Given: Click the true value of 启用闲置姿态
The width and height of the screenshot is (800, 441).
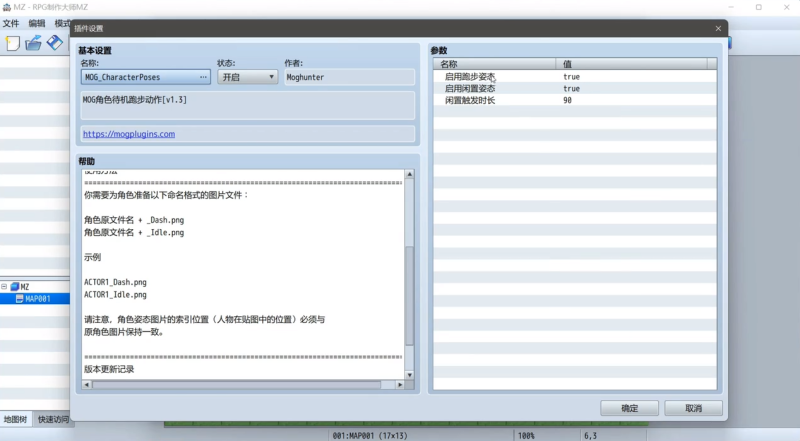Looking at the screenshot, I should (571, 88).
